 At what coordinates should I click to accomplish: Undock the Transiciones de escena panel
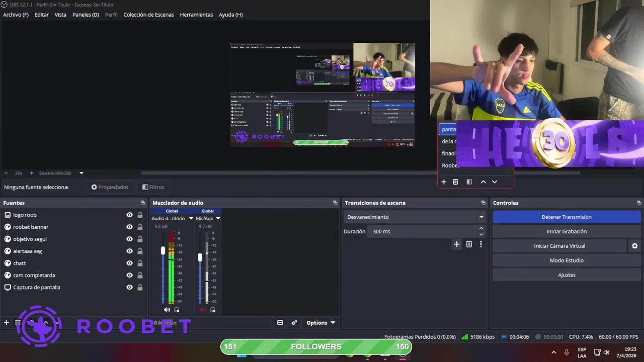[483, 203]
